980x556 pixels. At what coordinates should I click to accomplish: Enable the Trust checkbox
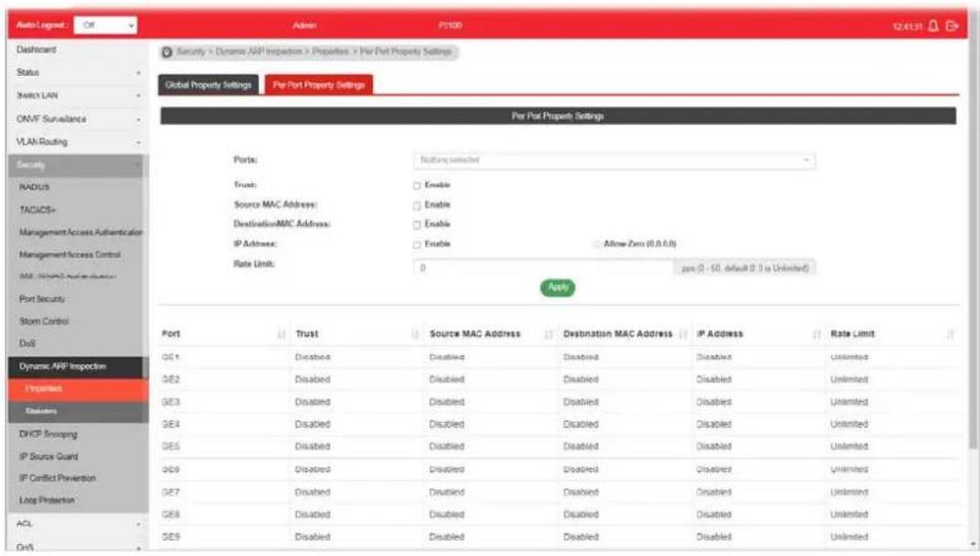[417, 186]
